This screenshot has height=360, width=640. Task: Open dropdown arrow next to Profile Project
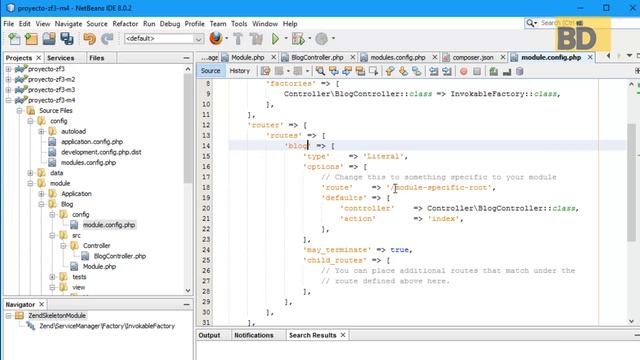point(333,39)
